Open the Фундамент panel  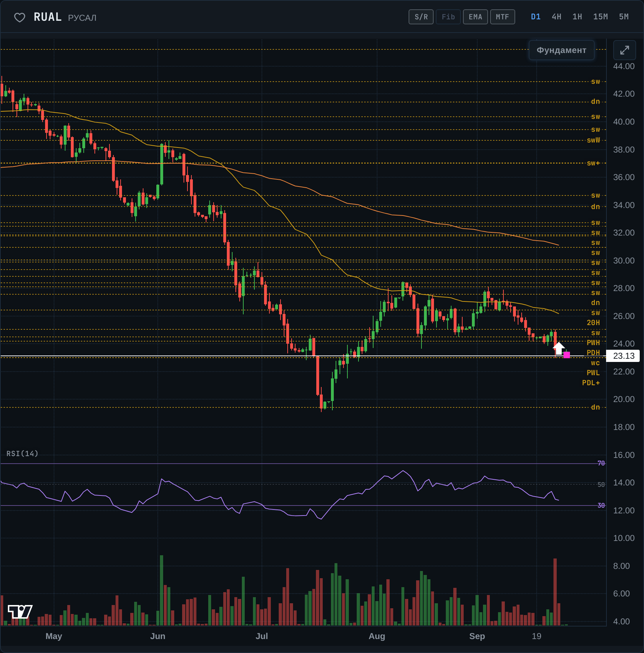tap(561, 50)
